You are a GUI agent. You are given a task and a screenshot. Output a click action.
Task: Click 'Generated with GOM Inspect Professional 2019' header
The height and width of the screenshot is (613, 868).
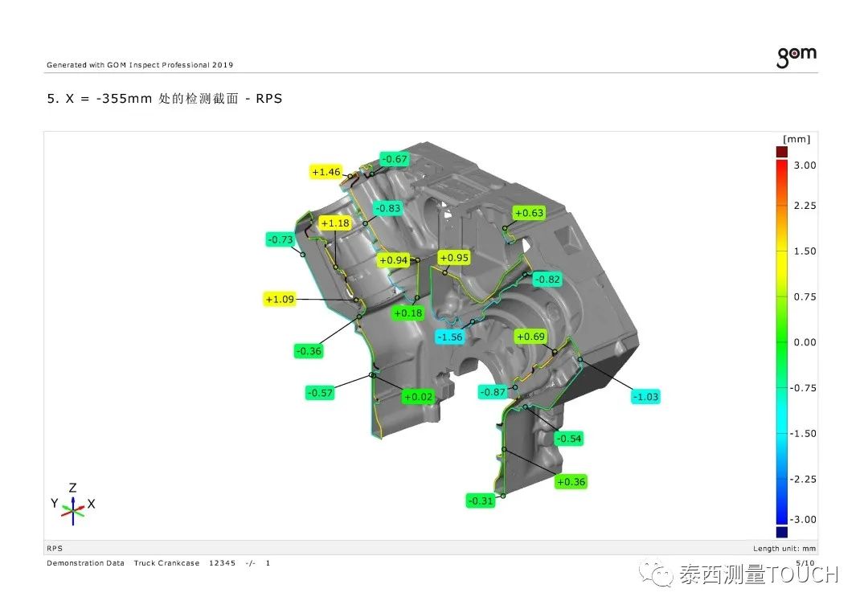140,65
